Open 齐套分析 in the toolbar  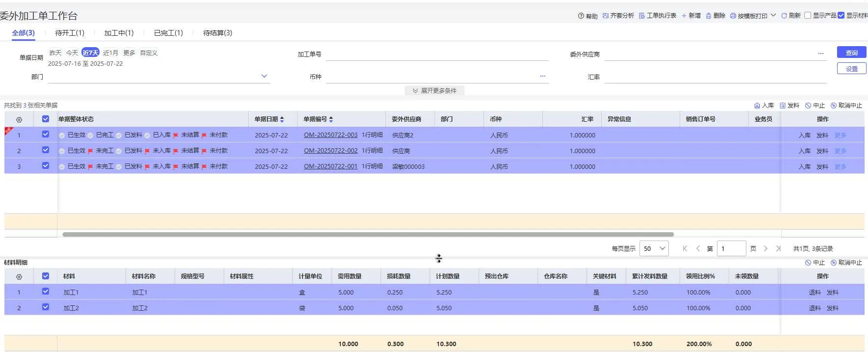(618, 16)
